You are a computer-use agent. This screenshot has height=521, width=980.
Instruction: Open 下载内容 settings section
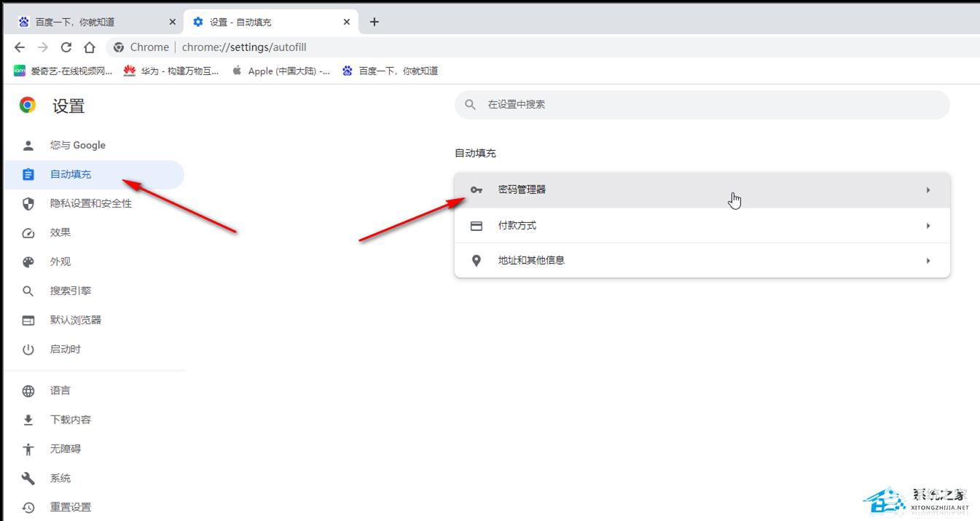pos(93,420)
